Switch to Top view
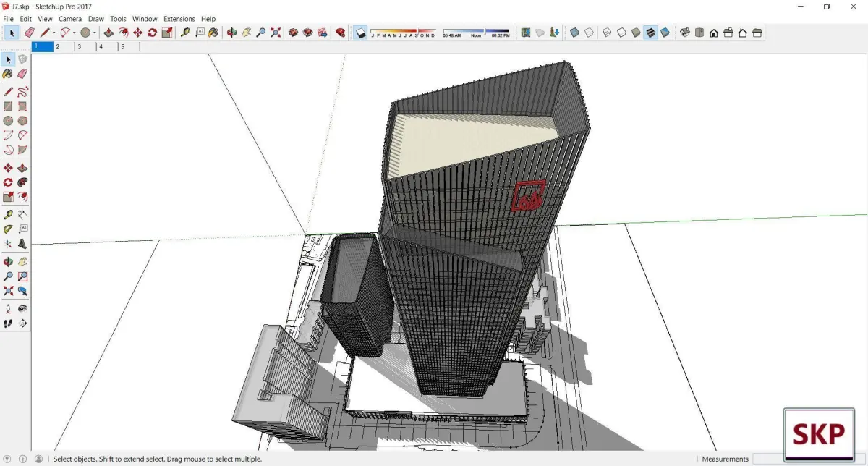868x466 pixels. (699, 33)
